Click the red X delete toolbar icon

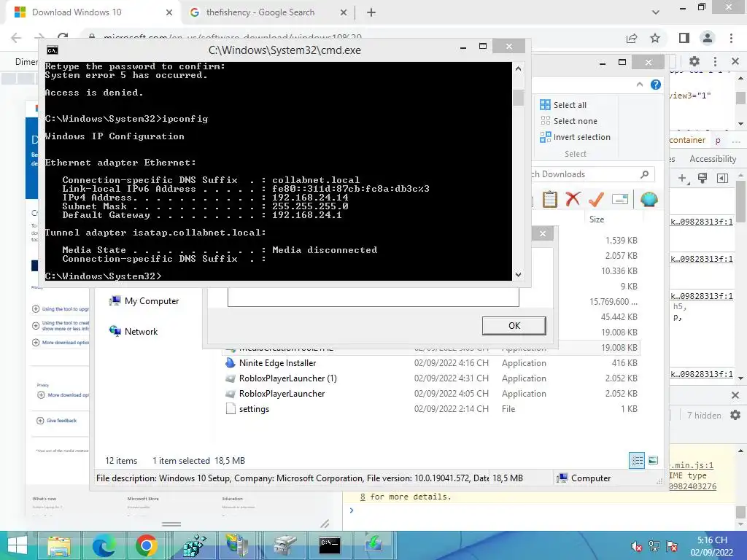(573, 199)
